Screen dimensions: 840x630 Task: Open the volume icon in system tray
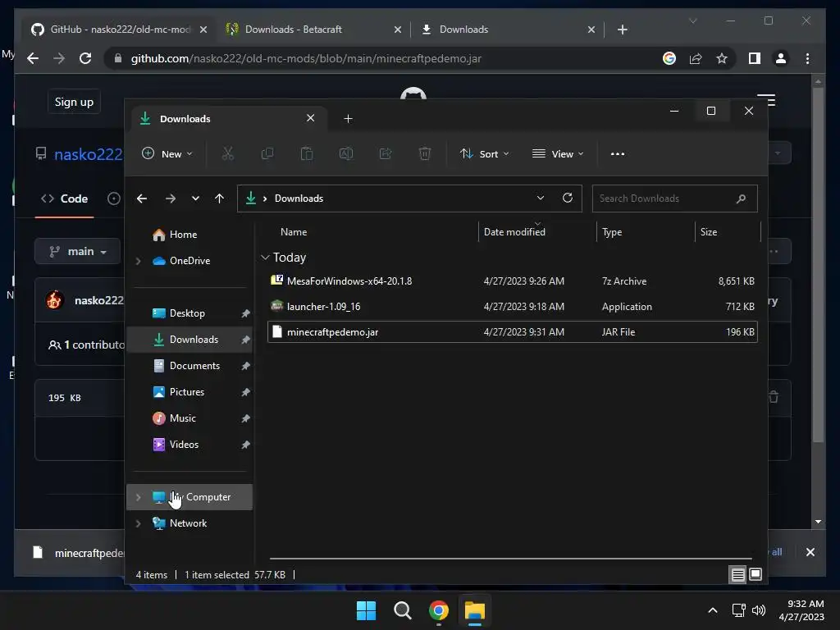pos(759,610)
